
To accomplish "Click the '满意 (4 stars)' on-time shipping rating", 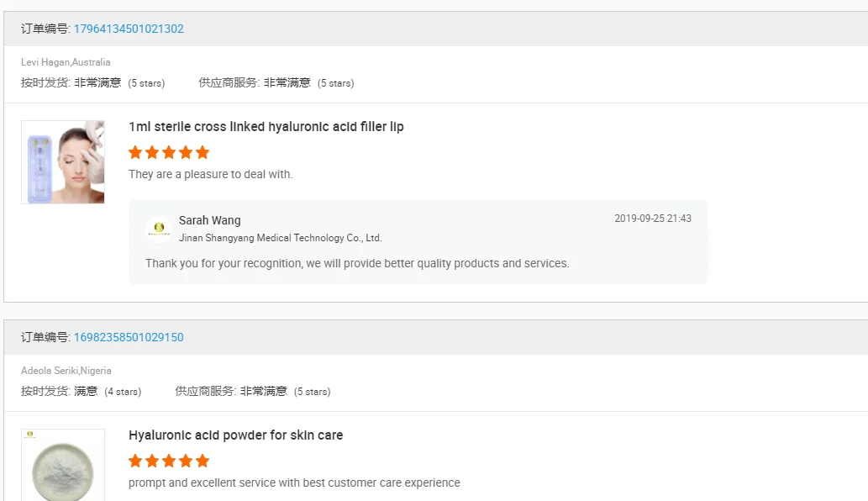I will point(107,392).
